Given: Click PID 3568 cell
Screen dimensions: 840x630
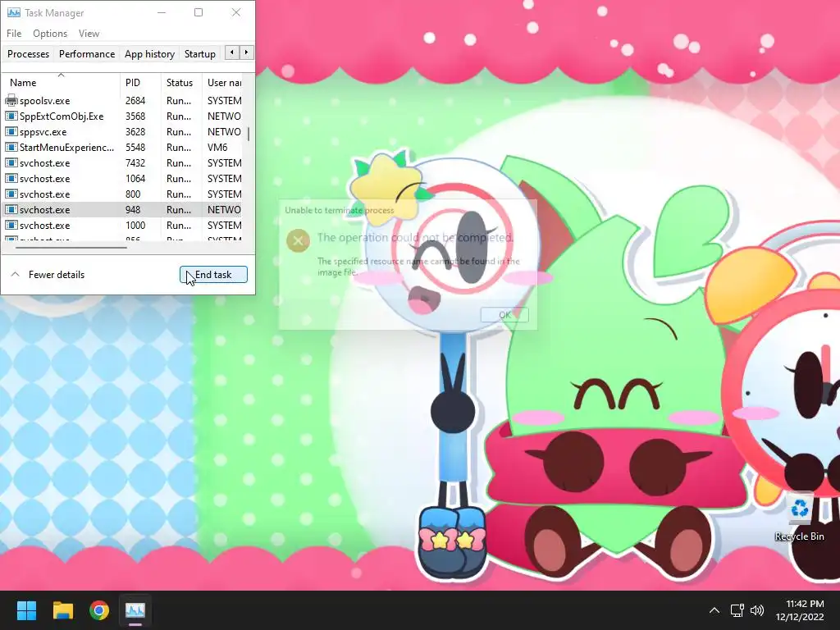Looking at the screenshot, I should point(135,116).
